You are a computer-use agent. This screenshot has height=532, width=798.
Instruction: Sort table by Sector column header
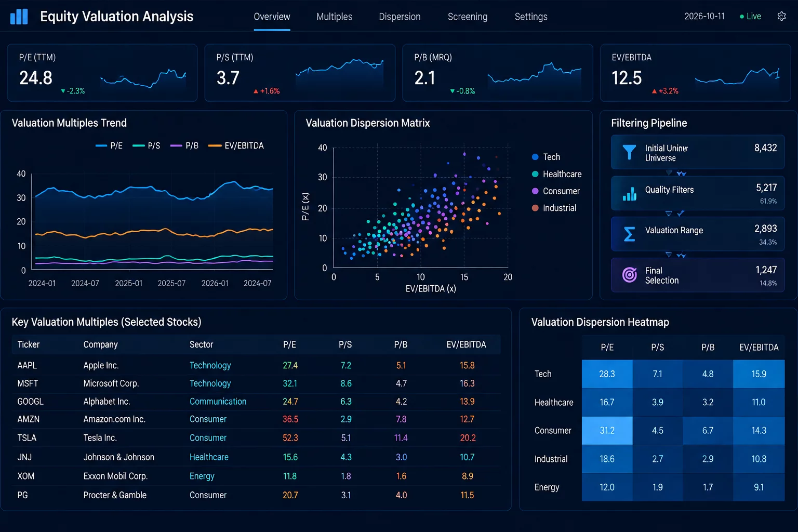pos(201,344)
